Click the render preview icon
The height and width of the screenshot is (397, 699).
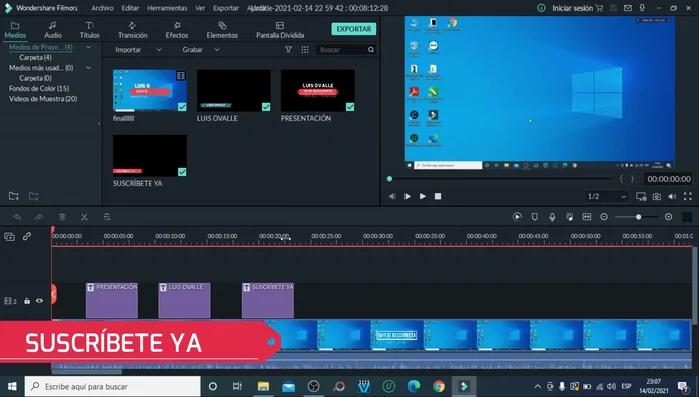[517, 217]
